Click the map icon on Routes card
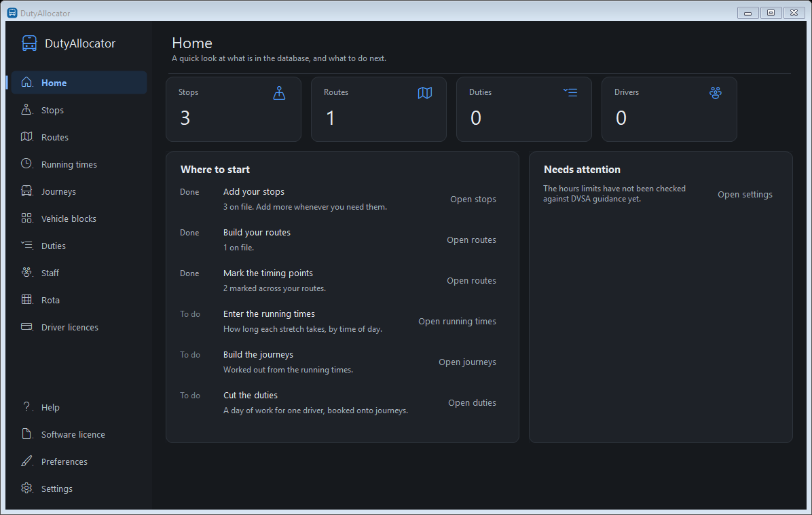 point(424,93)
